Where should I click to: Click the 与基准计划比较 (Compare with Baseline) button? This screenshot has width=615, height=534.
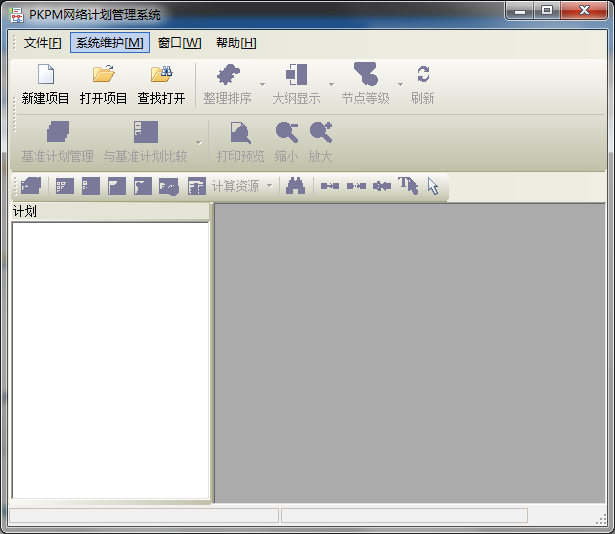(145, 133)
